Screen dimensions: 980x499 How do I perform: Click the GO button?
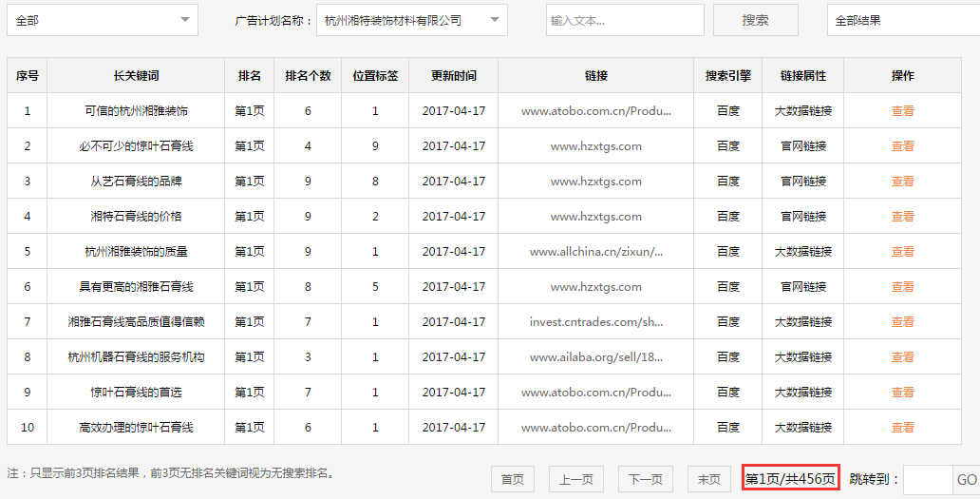pyautogui.click(x=967, y=480)
